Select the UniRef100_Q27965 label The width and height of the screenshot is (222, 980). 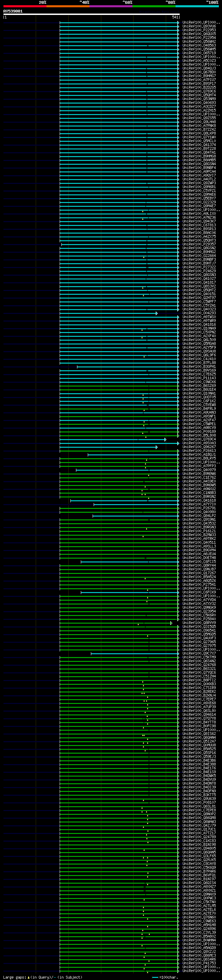[199, 642]
